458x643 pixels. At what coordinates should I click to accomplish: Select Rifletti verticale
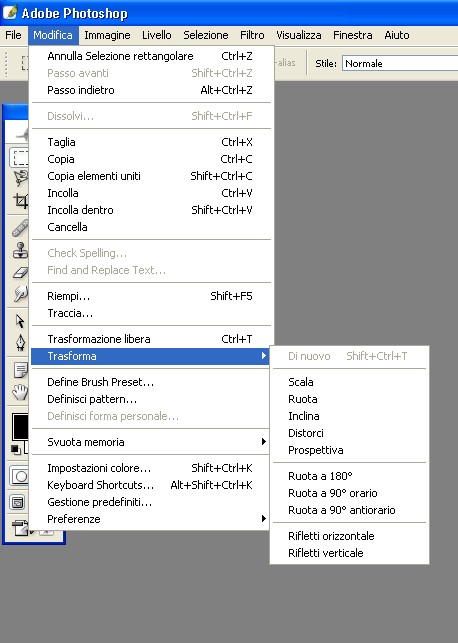coord(349,553)
